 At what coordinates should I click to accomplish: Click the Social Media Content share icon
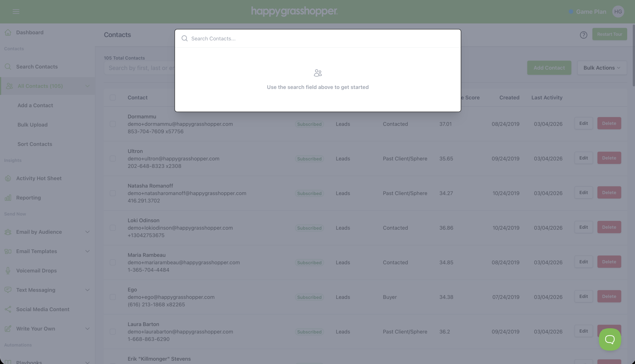(x=8, y=309)
